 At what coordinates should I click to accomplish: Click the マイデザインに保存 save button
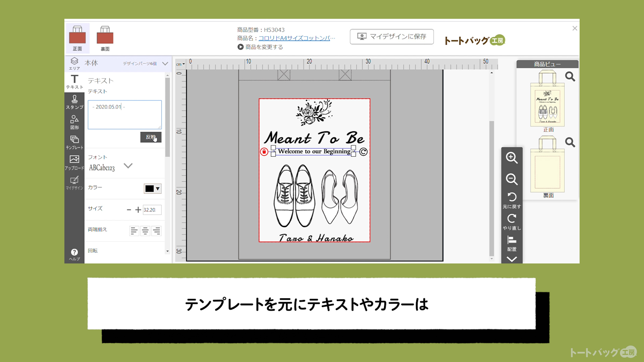(392, 37)
